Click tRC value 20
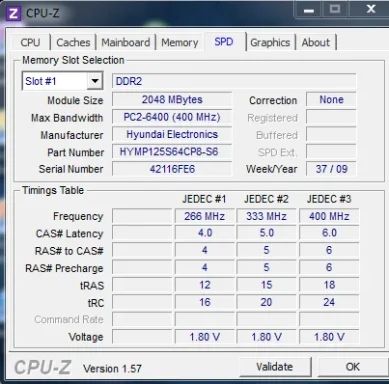Screen dimensions: 389x384 (267, 302)
